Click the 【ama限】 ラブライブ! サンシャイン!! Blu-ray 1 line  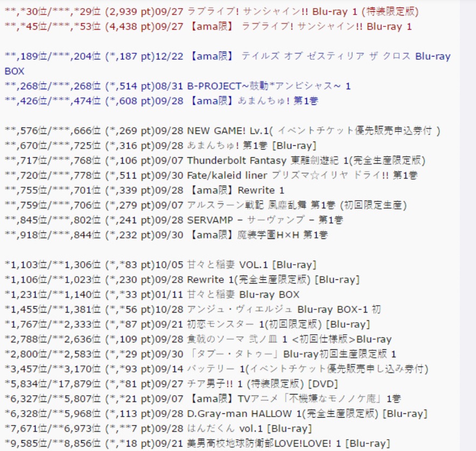[x=208, y=27]
